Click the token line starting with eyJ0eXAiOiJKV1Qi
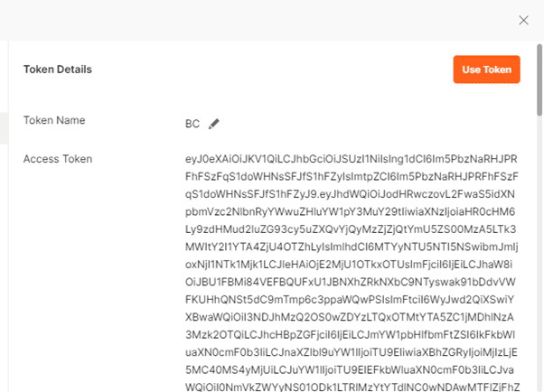544x392 pixels. coord(352,159)
